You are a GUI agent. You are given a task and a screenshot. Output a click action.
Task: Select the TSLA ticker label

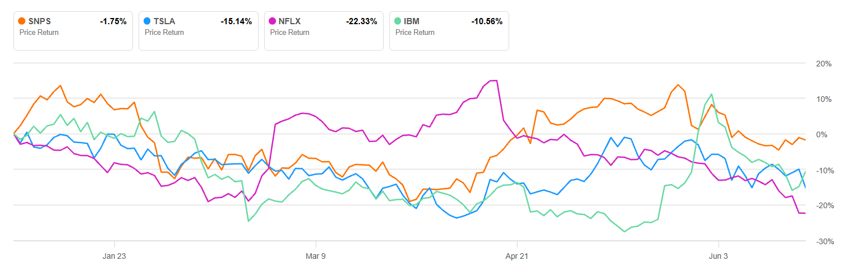coord(164,21)
